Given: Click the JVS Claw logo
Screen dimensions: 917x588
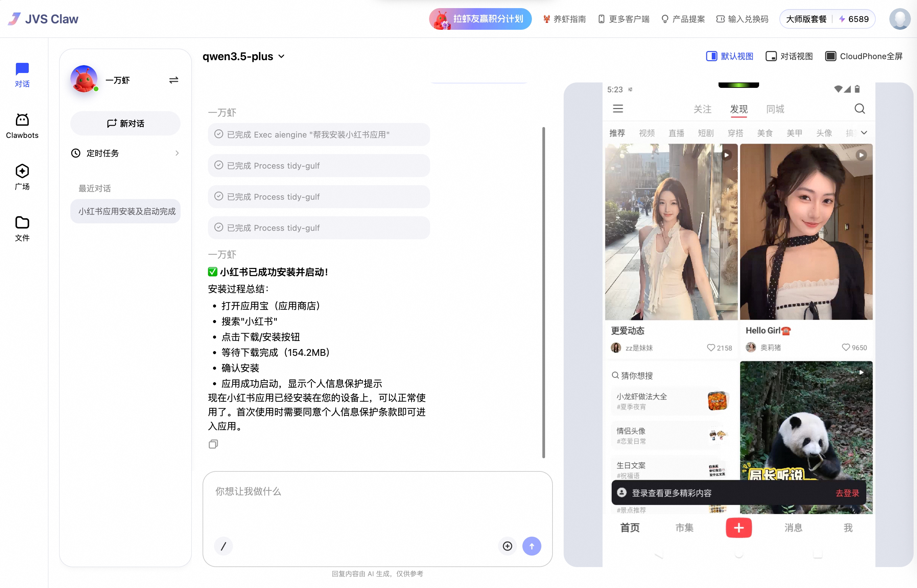Looking at the screenshot, I should pos(43,19).
